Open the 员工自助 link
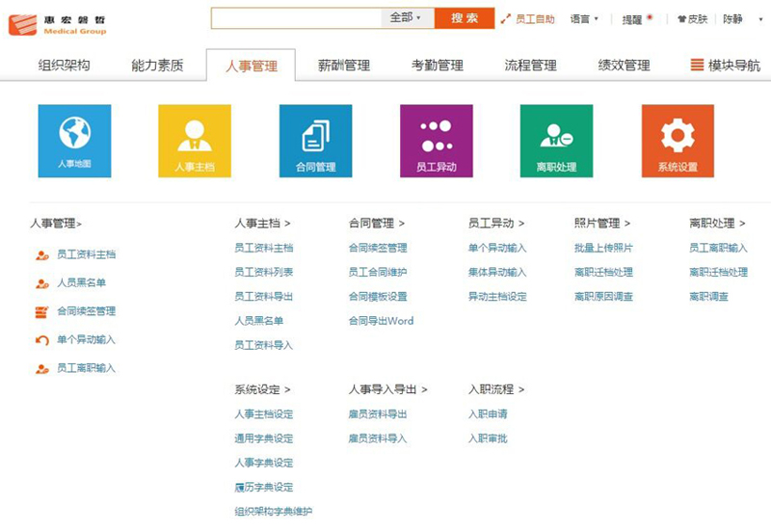 [528, 18]
